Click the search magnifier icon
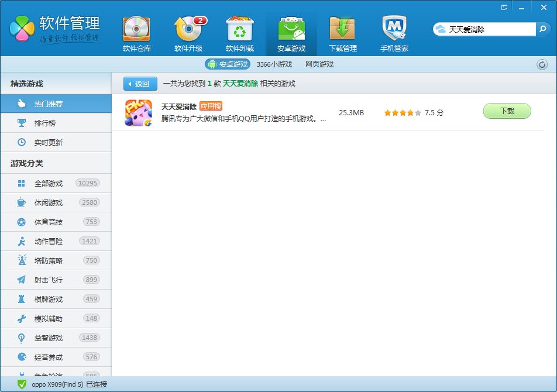This screenshot has height=392, width=557. [544, 29]
